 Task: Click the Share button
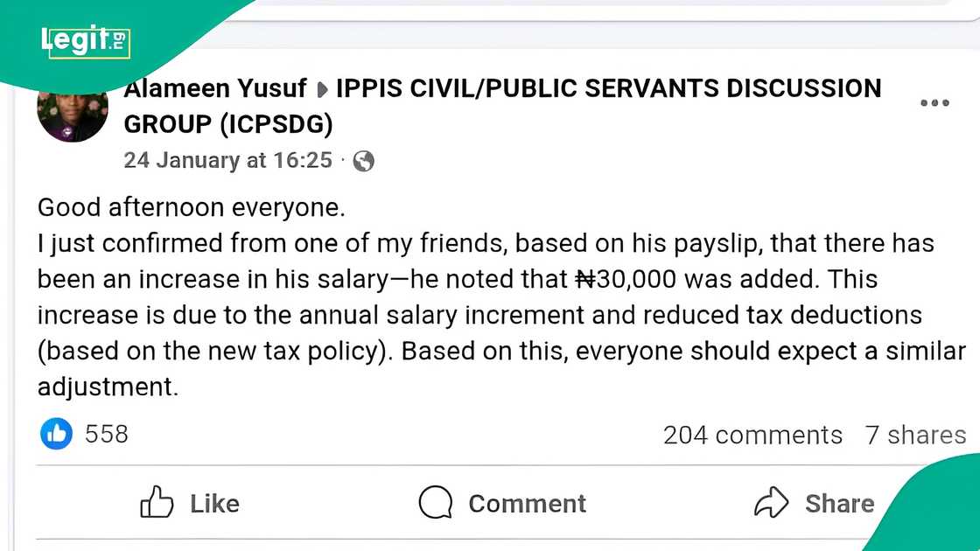[813, 503]
